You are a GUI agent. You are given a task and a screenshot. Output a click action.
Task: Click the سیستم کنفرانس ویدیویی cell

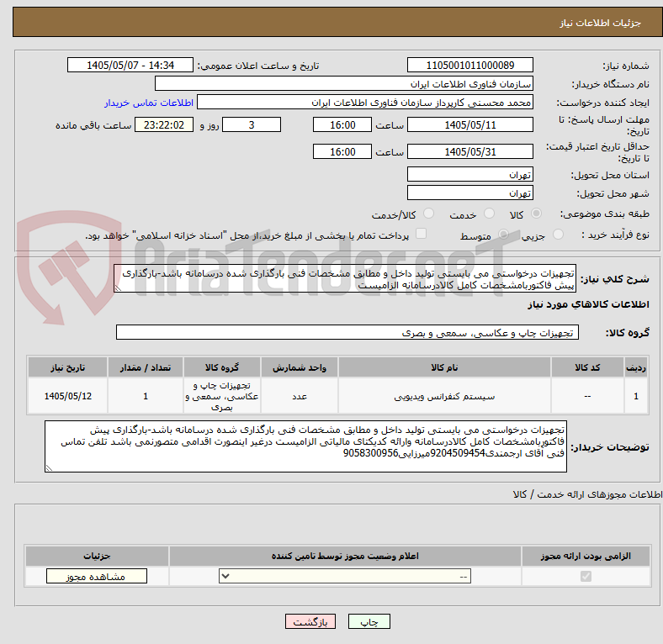click(x=444, y=396)
